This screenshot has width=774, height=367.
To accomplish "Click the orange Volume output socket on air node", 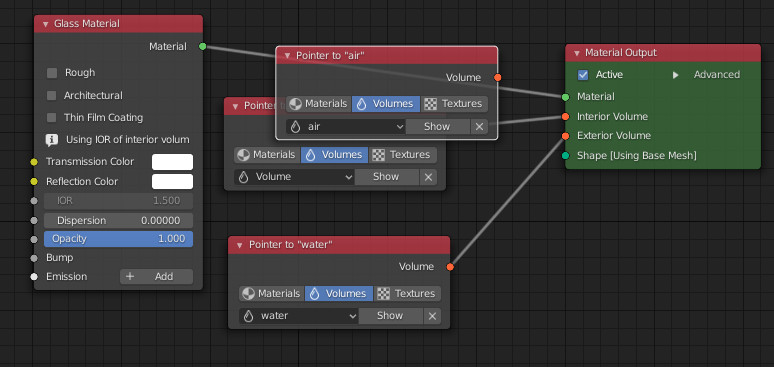I will click(498, 78).
